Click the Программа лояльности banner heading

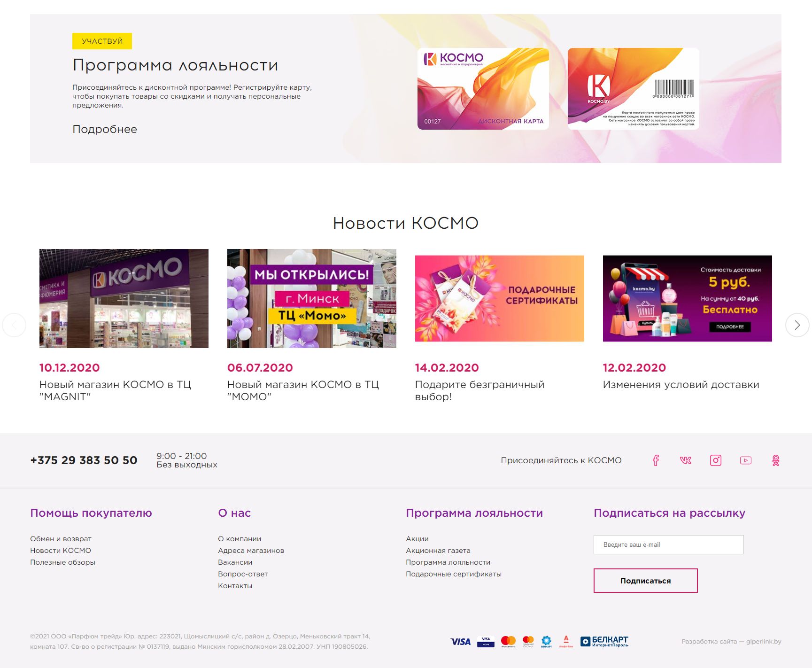pyautogui.click(x=175, y=65)
